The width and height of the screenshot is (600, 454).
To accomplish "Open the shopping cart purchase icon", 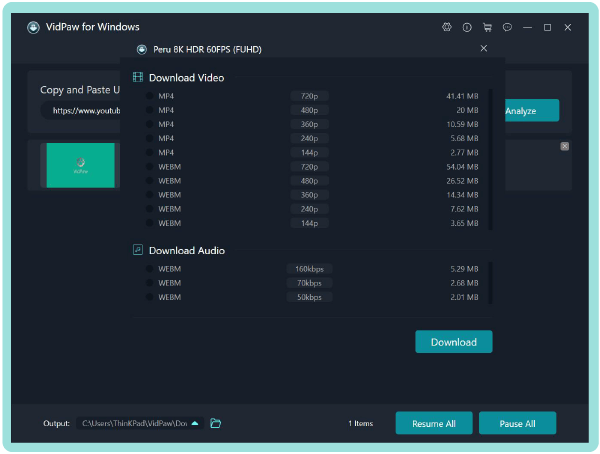I will tap(487, 27).
